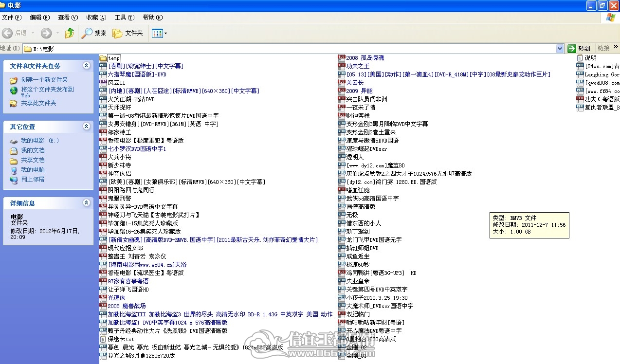Open the Tools (工具) menu
This screenshot has height=364, width=620.
[x=125, y=18]
